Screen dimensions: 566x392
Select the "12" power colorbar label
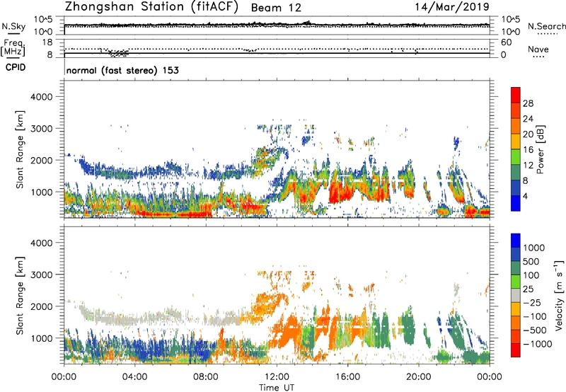click(x=528, y=166)
